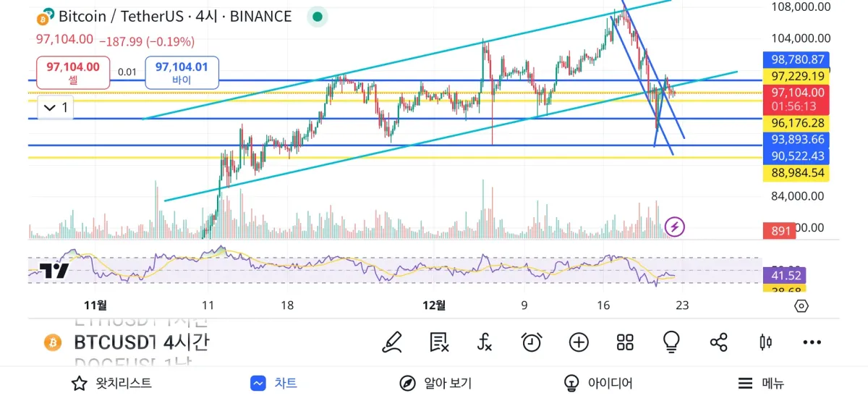The height and width of the screenshot is (401, 868).
Task: Click the share icon
Action: click(x=718, y=342)
